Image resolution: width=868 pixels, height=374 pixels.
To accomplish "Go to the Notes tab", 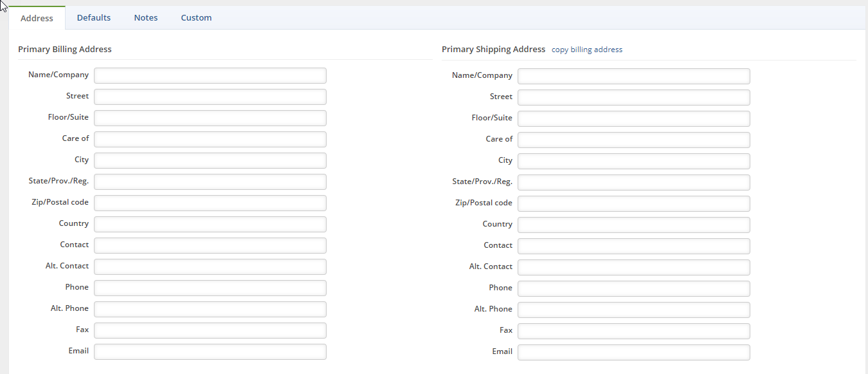I will pyautogui.click(x=146, y=18).
